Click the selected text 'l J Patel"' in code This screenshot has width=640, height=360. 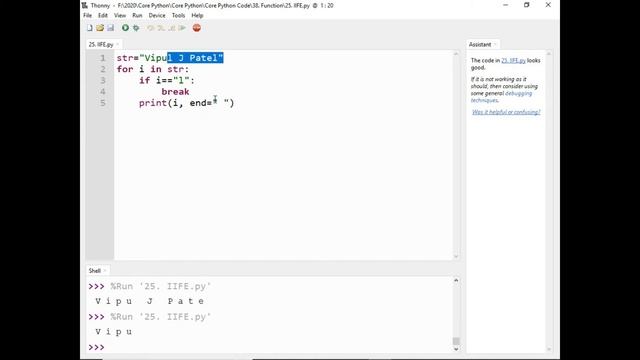[x=195, y=58]
